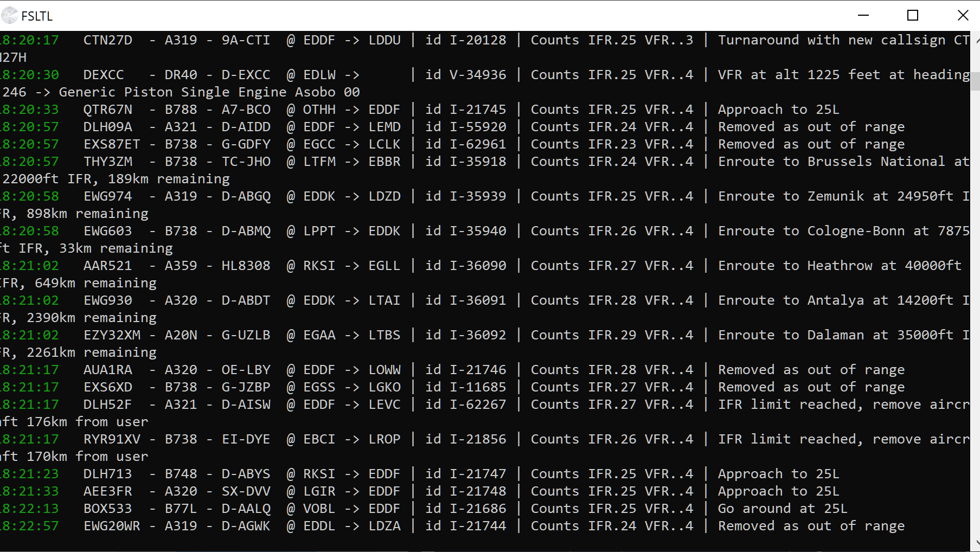Screen dimensions: 980x552
Task: Click id I-35918
Action: tap(466, 162)
